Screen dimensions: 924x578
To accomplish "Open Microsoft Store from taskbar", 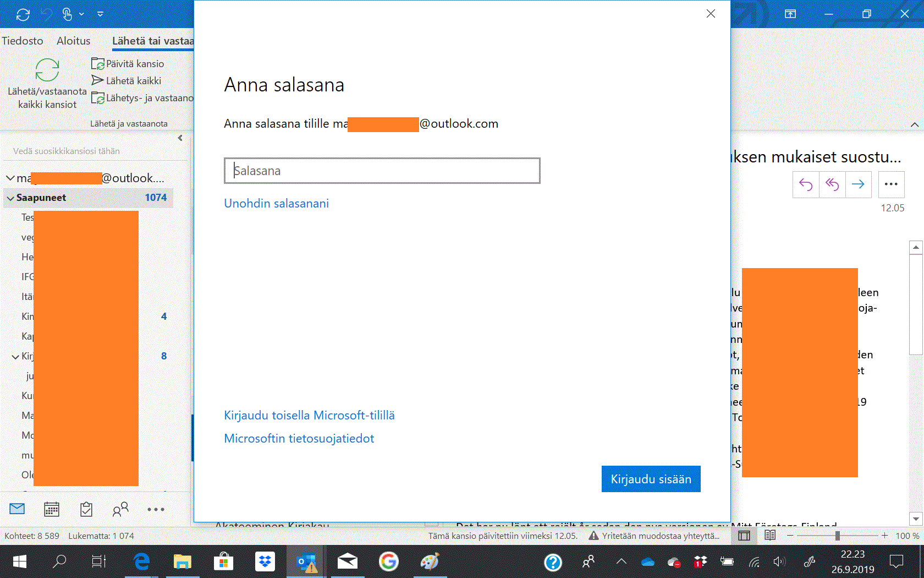I will [x=223, y=561].
